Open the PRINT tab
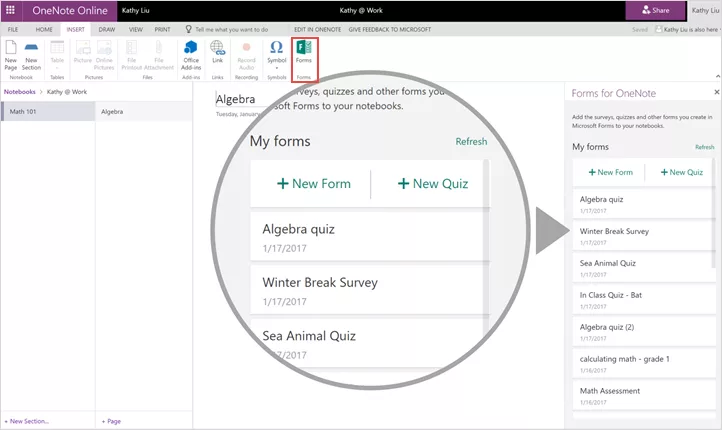The width and height of the screenshot is (722, 430). tap(163, 29)
